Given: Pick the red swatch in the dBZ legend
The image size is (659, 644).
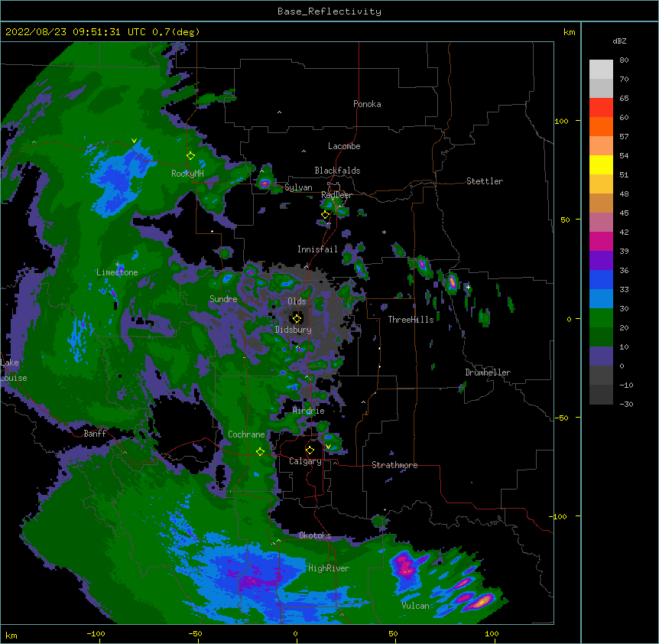Looking at the screenshot, I should (601, 108).
